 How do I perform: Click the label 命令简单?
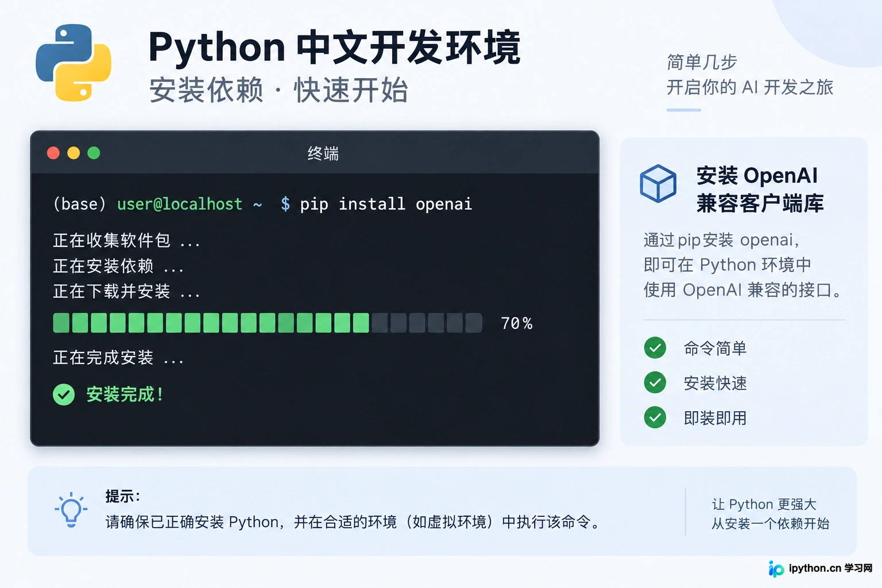click(715, 348)
